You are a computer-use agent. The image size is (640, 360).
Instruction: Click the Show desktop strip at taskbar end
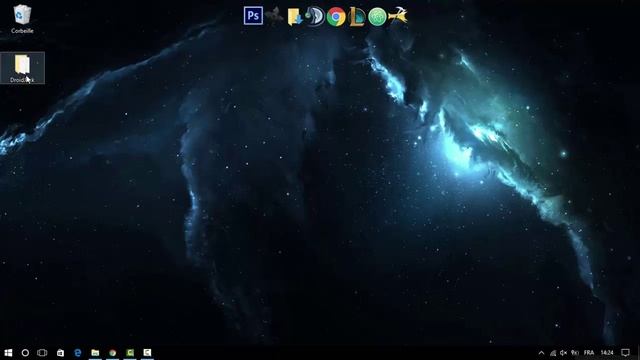[638, 353]
